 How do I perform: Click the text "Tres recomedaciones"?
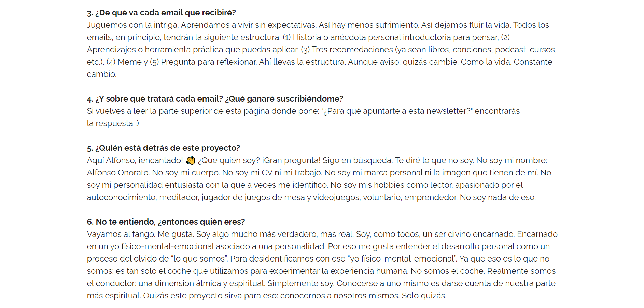click(352, 50)
